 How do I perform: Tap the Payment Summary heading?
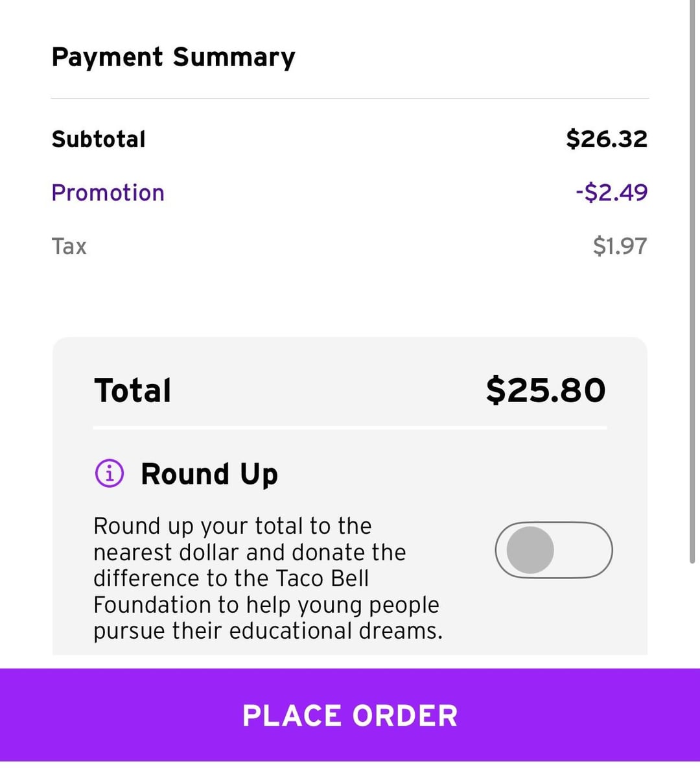173,57
